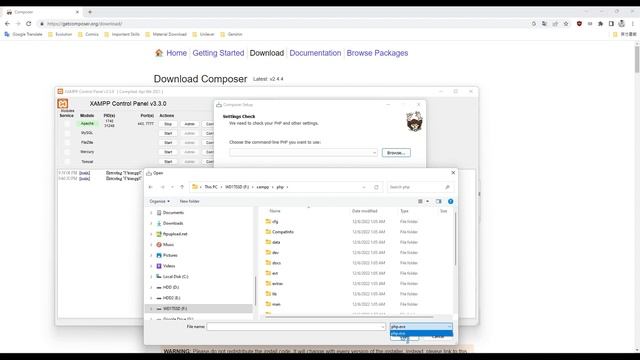Open the Google Translate bookmark

point(23,34)
